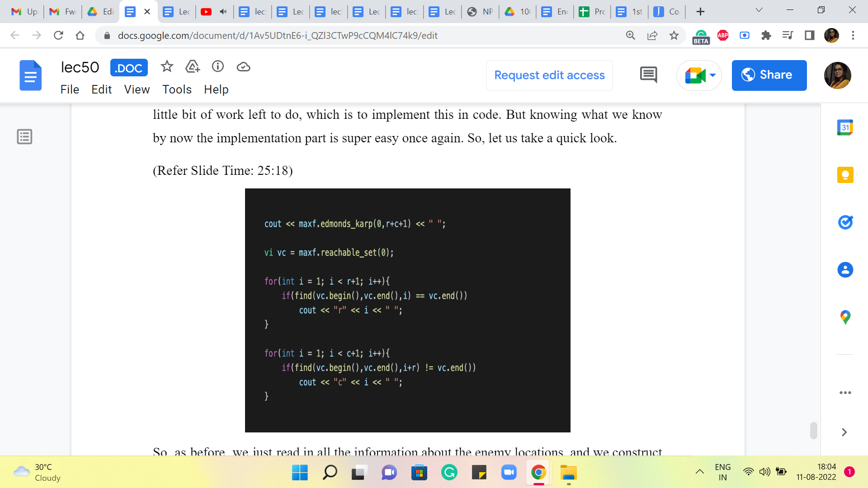Show document outline panel
This screenshot has width=868, height=488.
coord(24,136)
